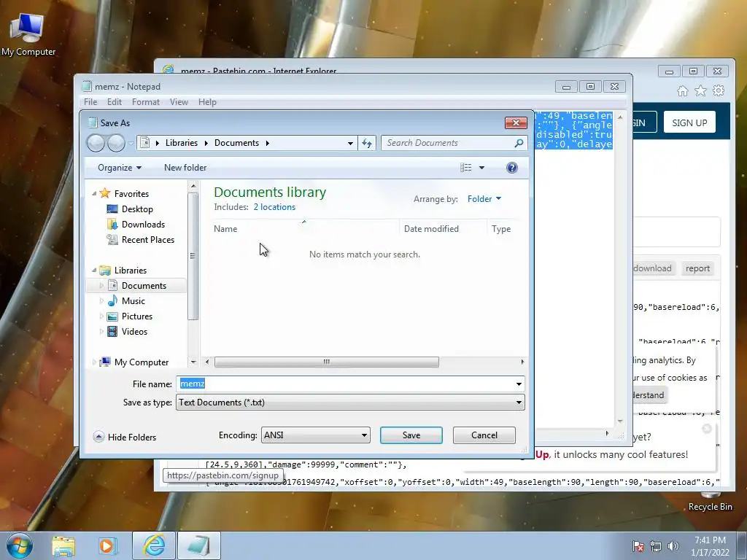Open Internet Explorer Home icon
747x560 pixels.
[x=683, y=91]
